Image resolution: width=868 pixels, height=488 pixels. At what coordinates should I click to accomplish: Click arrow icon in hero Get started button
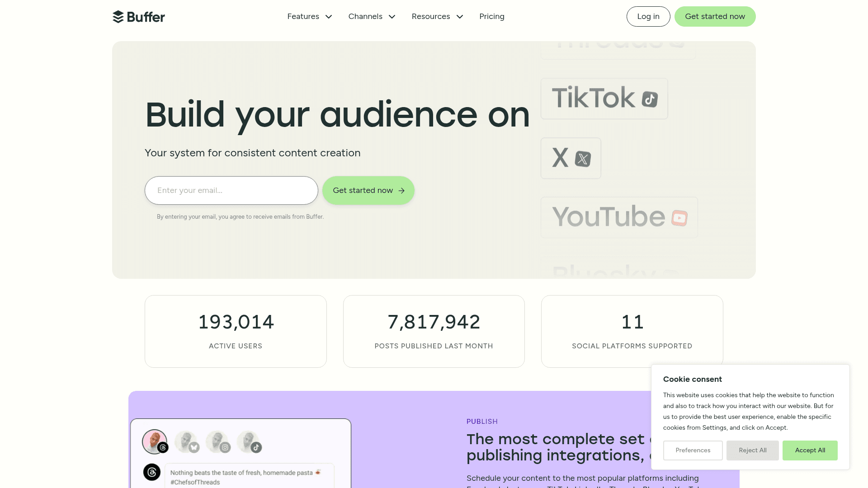pos(401,191)
